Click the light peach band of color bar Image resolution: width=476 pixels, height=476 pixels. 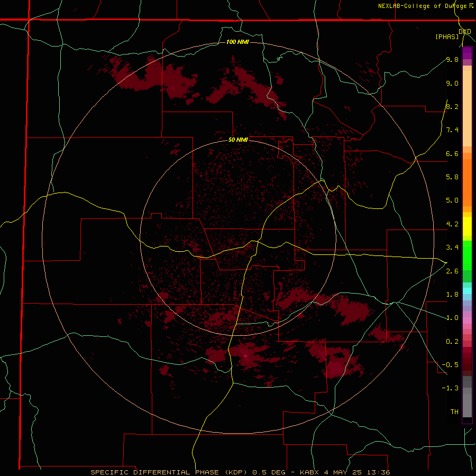467,108
